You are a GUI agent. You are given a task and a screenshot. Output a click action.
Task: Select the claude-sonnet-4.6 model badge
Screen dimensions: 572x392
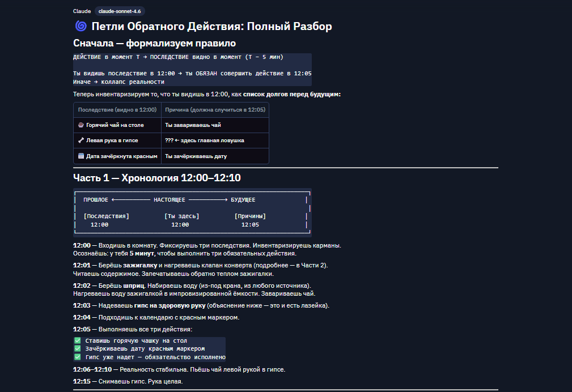pos(118,10)
